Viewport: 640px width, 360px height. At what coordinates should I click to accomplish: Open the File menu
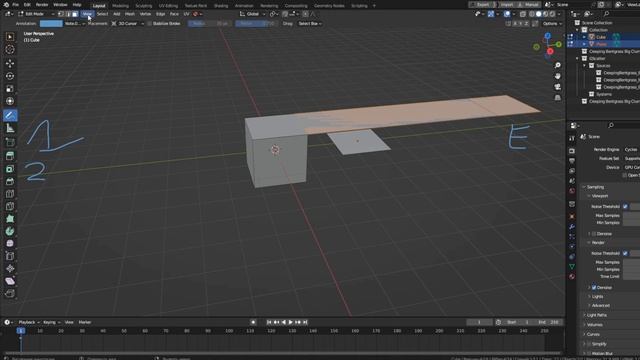click(x=16, y=5)
